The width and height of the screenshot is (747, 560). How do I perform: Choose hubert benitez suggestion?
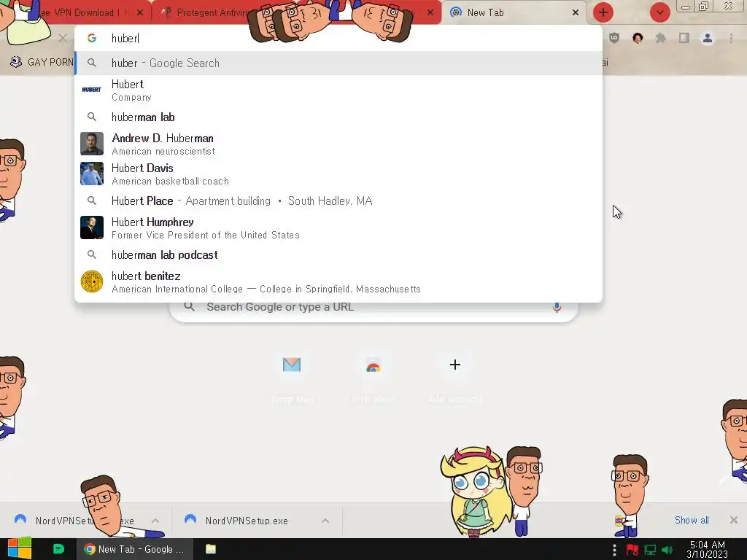(x=338, y=282)
